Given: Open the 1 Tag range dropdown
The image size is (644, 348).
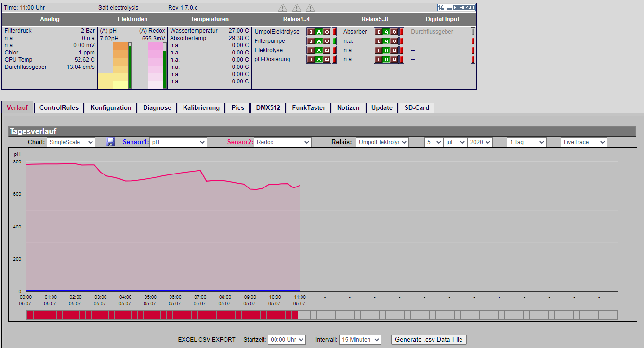Looking at the screenshot, I should pos(527,142).
